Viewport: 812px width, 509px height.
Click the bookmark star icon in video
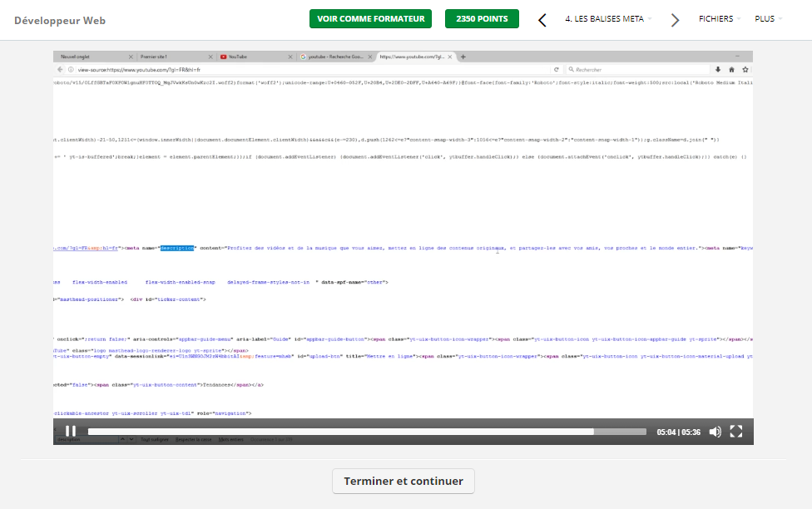tap(745, 70)
